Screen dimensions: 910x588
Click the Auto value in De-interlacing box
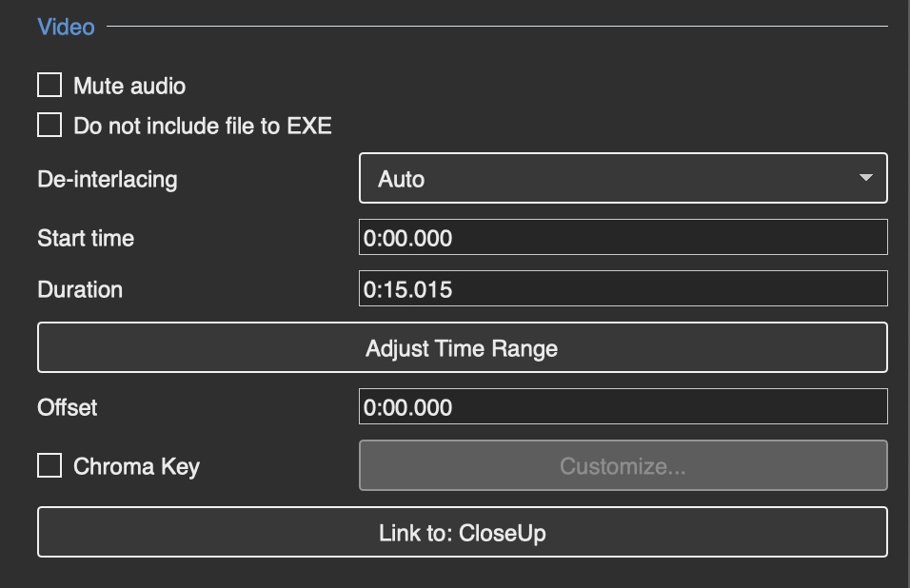pos(402,179)
